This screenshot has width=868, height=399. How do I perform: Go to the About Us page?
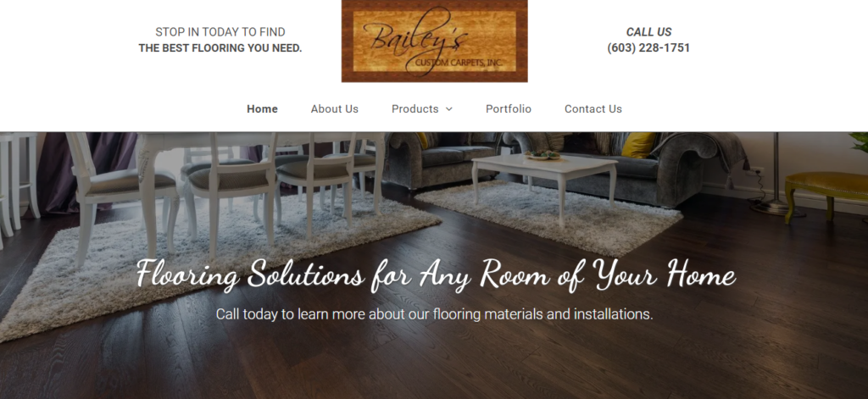334,109
